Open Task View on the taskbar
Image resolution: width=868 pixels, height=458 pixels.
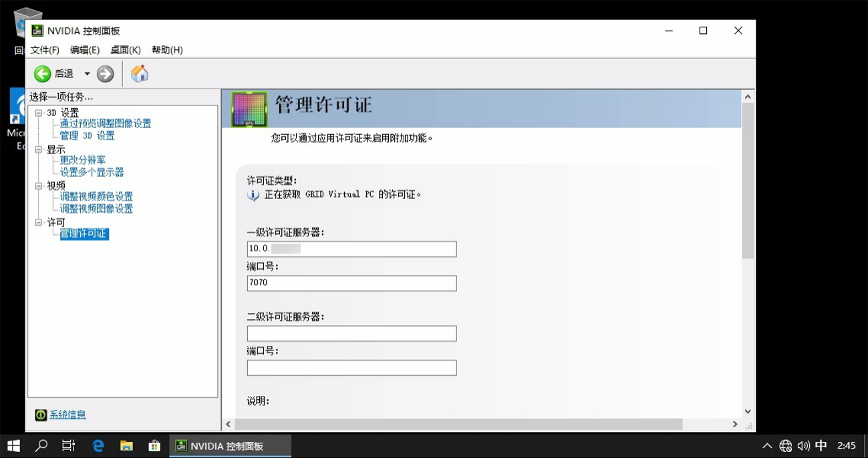[x=69, y=446]
